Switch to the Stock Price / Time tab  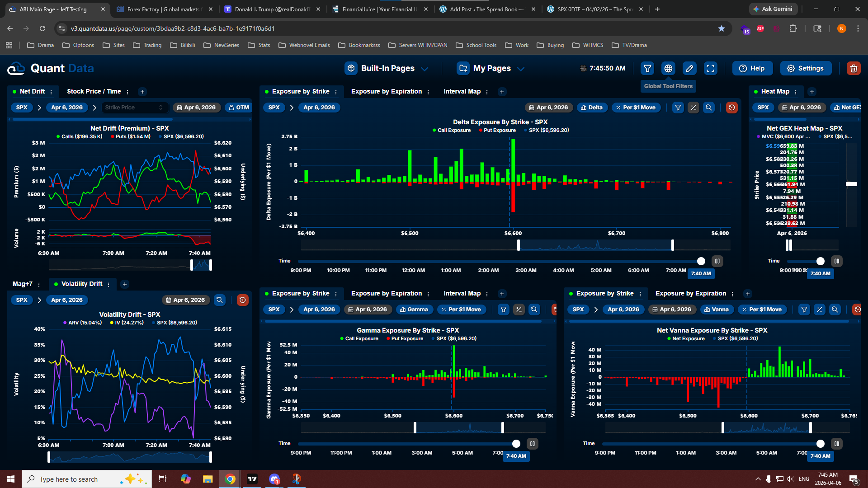(x=94, y=91)
